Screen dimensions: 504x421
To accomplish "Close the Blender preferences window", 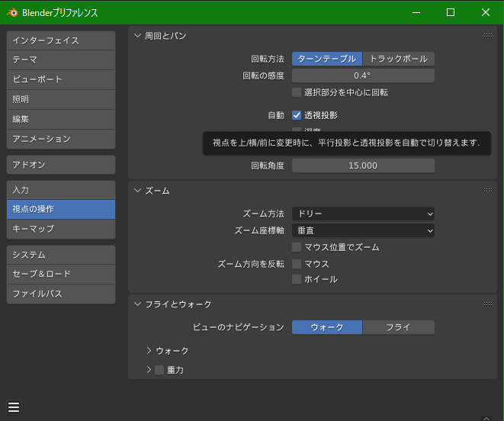I will [x=486, y=12].
